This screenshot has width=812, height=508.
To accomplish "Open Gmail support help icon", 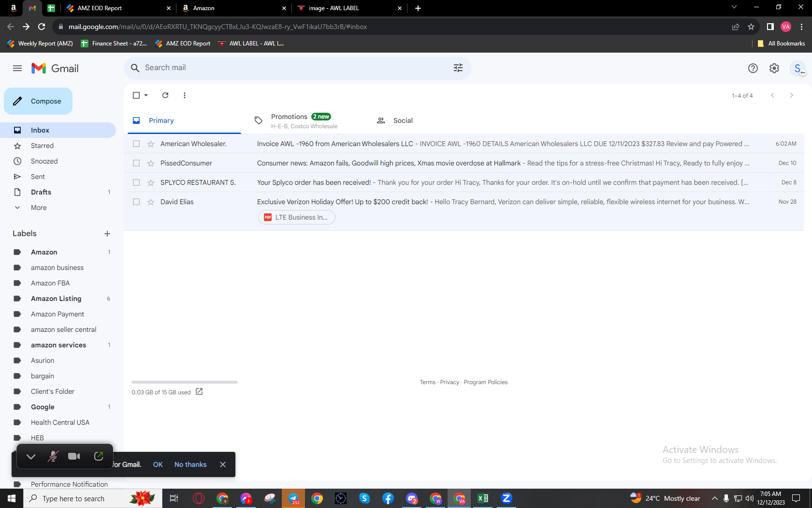I will pos(753,68).
